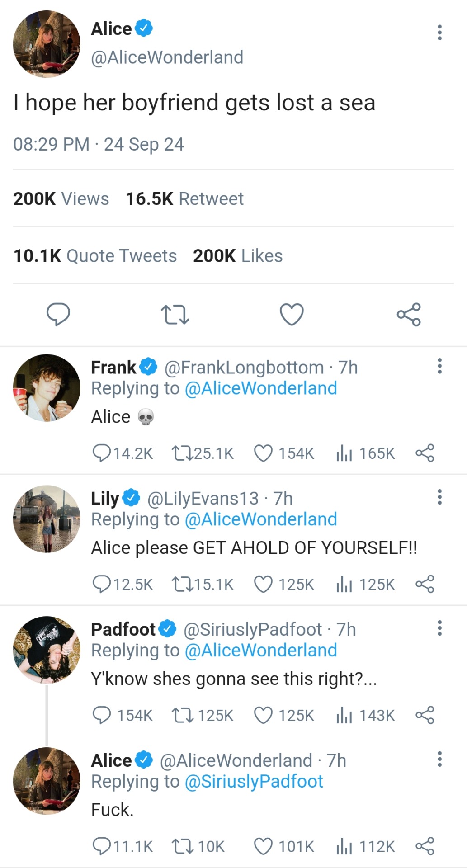Open more options on main tweet
The width and height of the screenshot is (467, 868).
coord(439,33)
